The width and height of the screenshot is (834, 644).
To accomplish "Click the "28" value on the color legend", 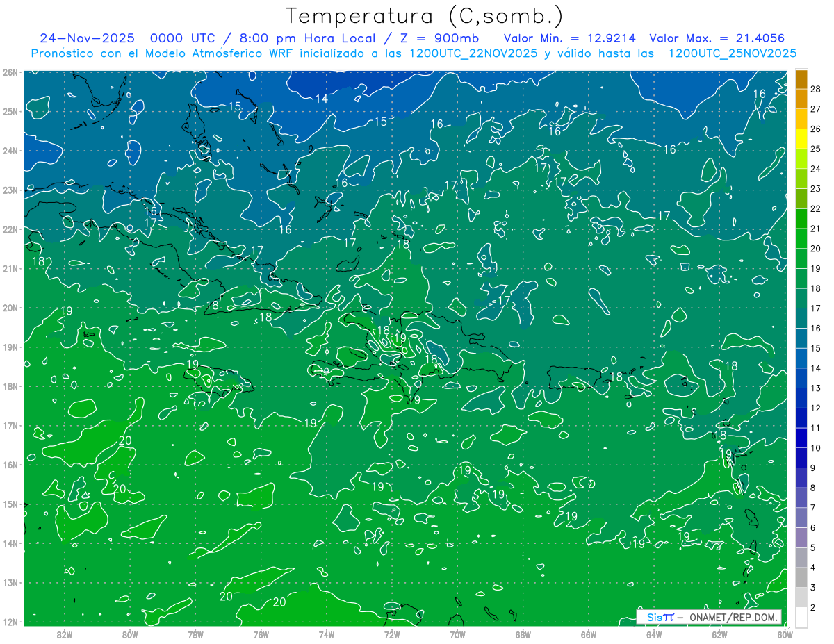I will coord(816,89).
